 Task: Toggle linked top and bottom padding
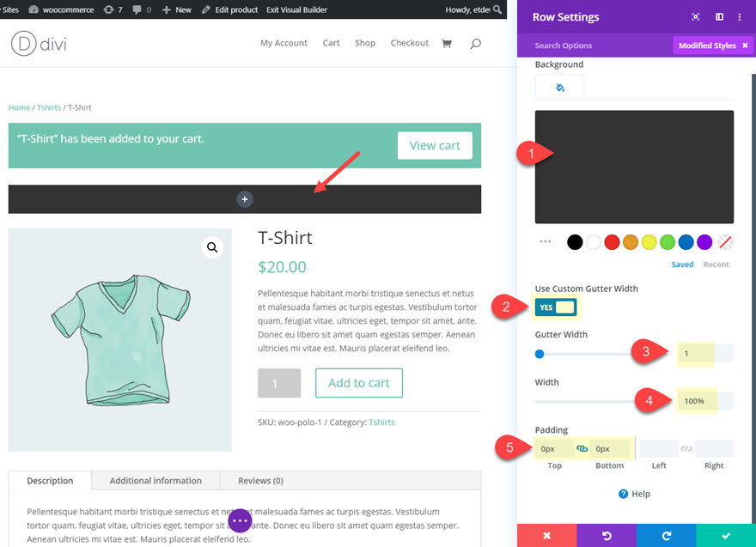582,449
